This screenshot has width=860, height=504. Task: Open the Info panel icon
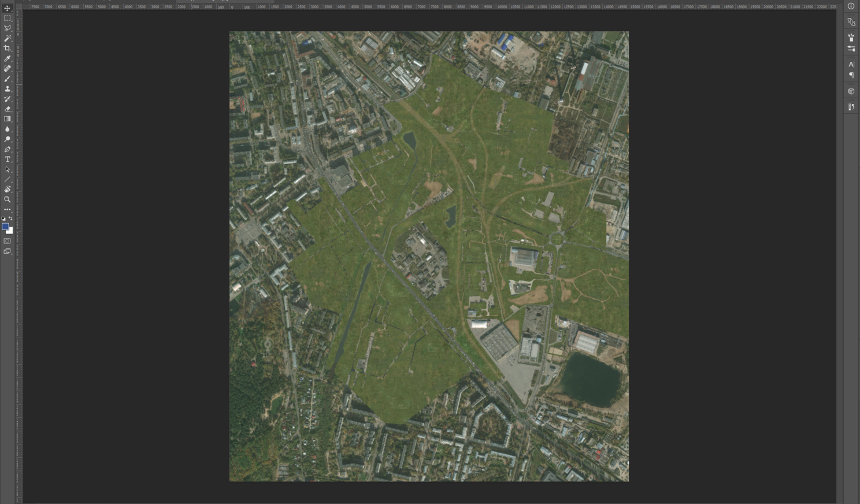(x=851, y=6)
